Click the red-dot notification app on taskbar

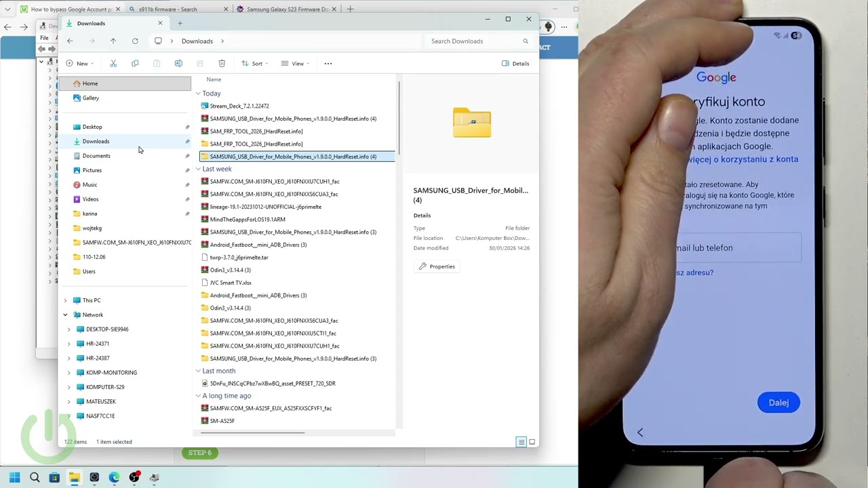click(134, 477)
